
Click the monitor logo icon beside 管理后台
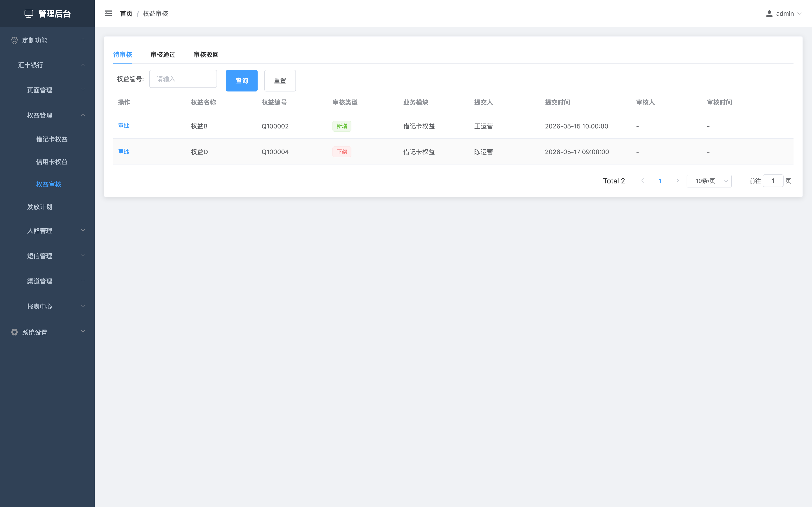[x=29, y=14]
